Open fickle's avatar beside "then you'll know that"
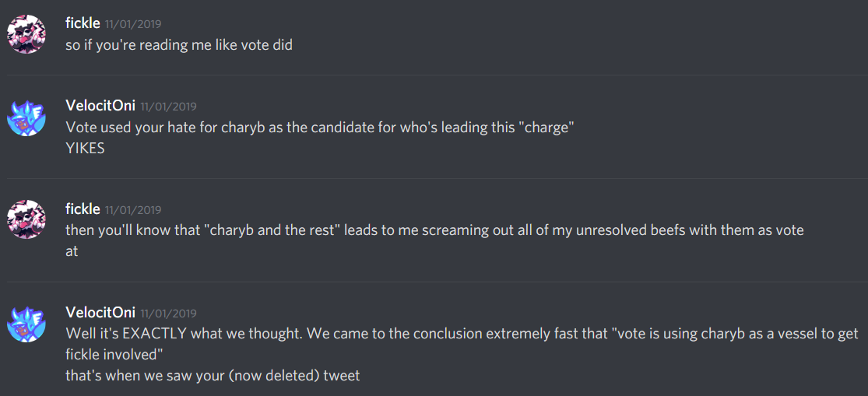 tap(27, 219)
